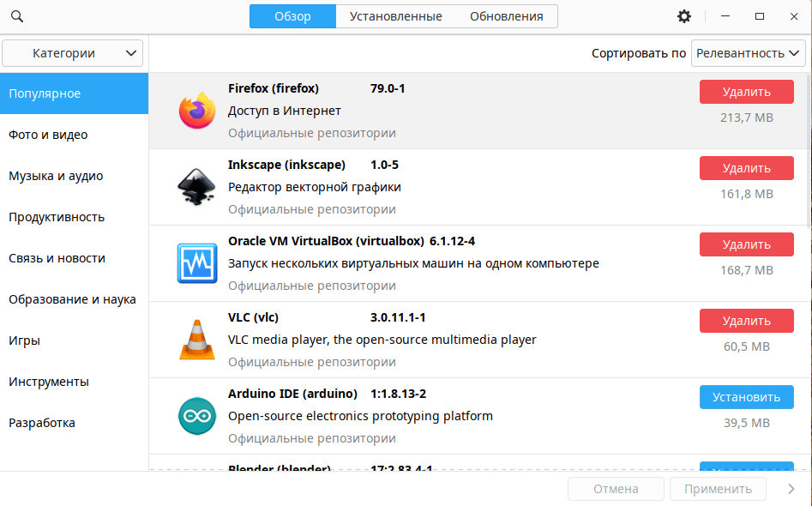Image resolution: width=812 pixels, height=506 pixels.
Task: Expand the Релевантность sort dropdown
Action: [749, 53]
